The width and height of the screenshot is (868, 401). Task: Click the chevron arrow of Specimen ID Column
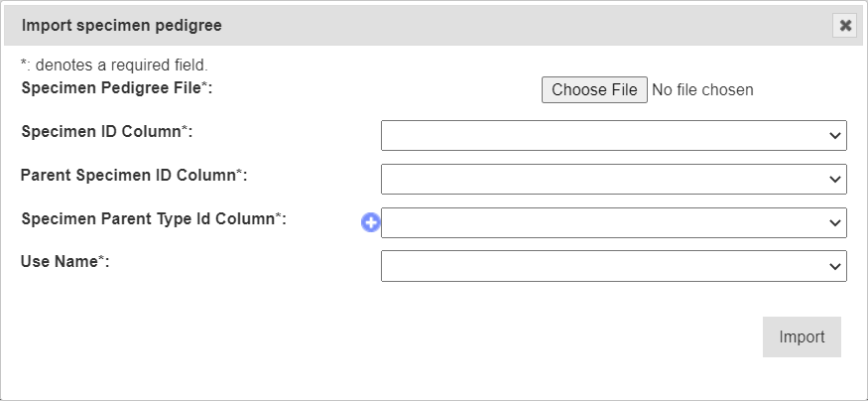pyautogui.click(x=834, y=136)
